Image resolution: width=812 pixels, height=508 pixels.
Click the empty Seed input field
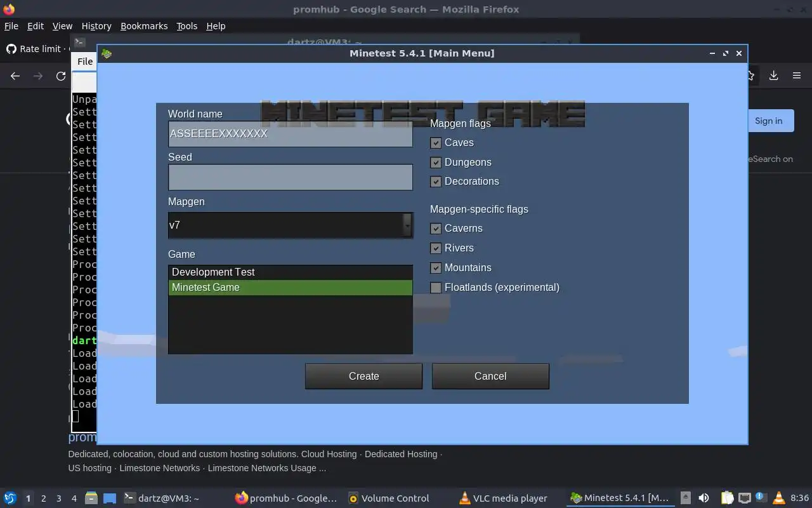tap(291, 177)
